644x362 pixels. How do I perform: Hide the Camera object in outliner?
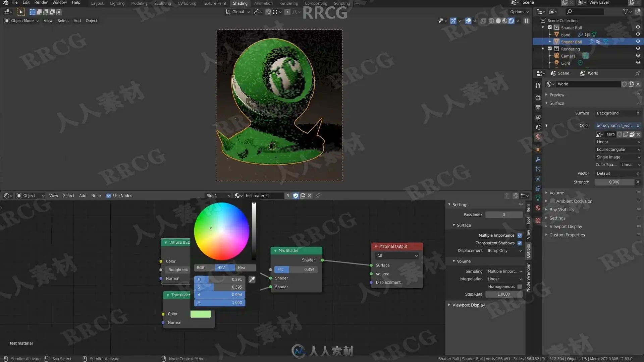pyautogui.click(x=638, y=56)
